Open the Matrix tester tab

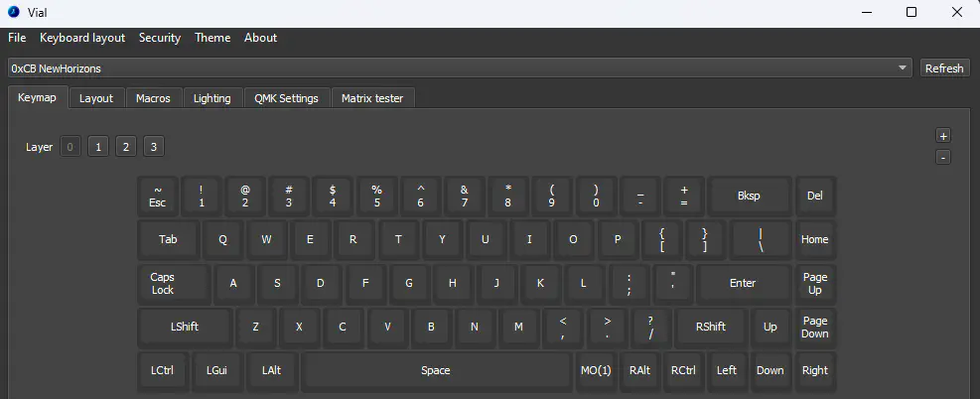(x=373, y=98)
